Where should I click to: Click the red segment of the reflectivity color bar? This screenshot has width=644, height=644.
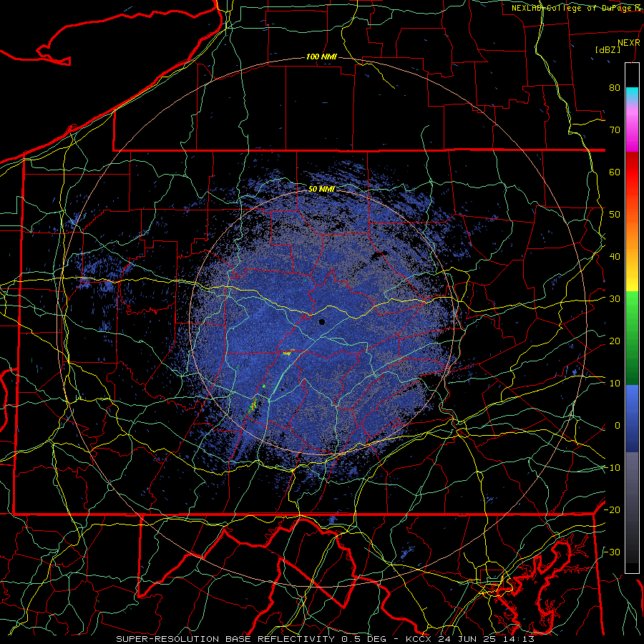[x=632, y=172]
